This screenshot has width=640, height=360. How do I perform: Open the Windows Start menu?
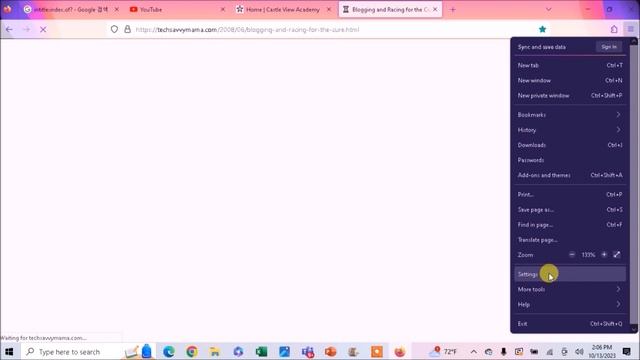[x=9, y=351]
